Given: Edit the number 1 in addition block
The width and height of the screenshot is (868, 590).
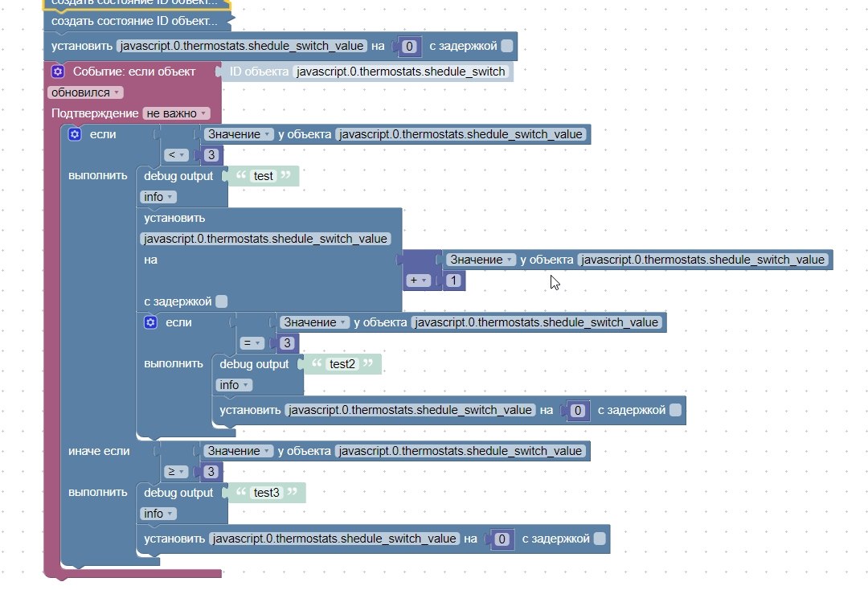Looking at the screenshot, I should [x=453, y=281].
